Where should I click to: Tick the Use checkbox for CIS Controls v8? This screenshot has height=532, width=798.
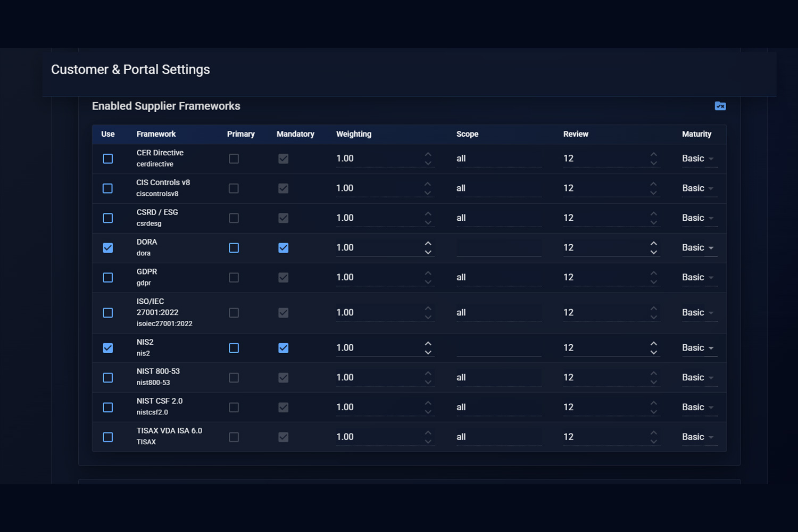click(108, 188)
